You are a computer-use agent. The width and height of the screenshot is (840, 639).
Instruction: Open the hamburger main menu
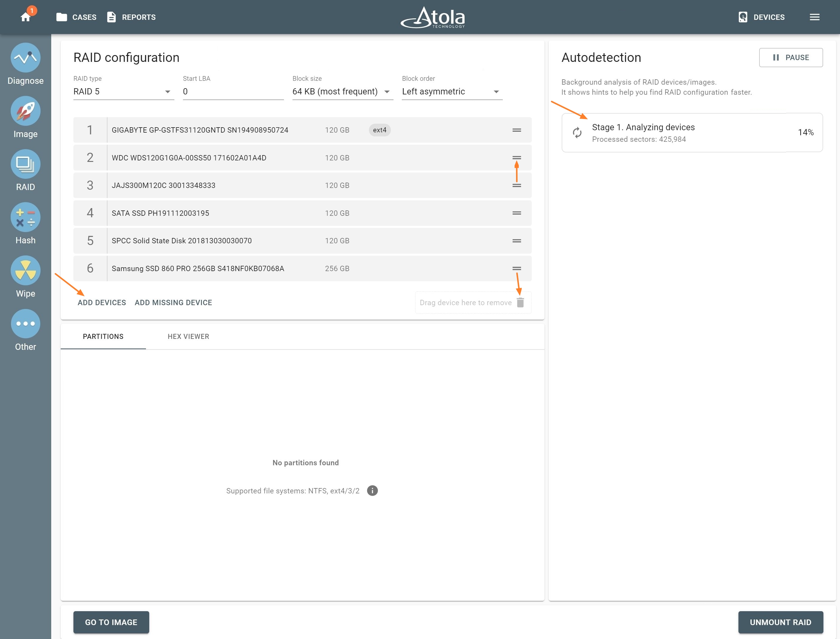815,17
